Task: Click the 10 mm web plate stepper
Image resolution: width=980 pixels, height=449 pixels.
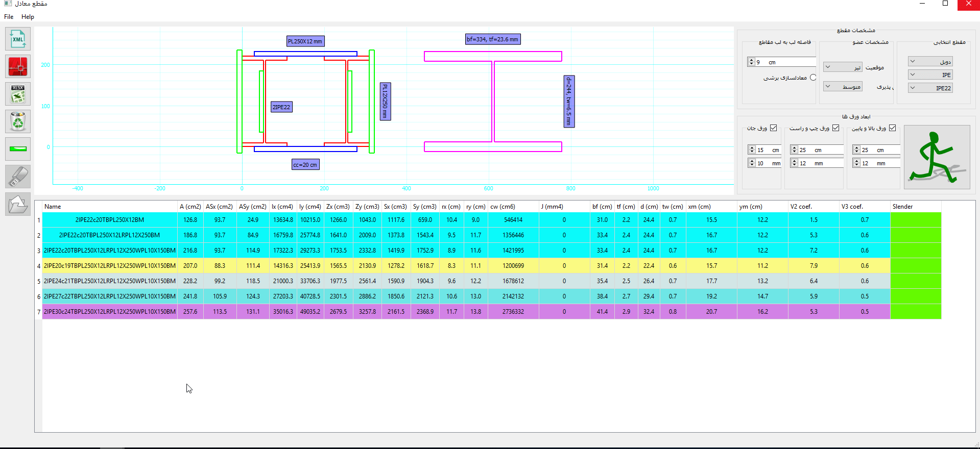Action: click(x=752, y=163)
